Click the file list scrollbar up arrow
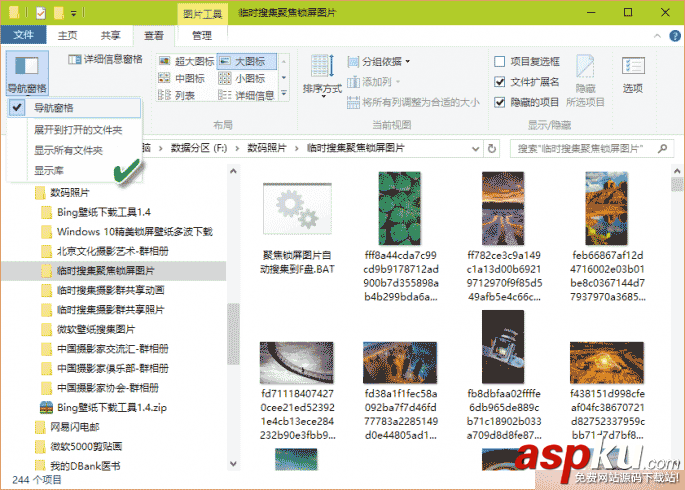The width and height of the screenshot is (685, 490). 677,171
